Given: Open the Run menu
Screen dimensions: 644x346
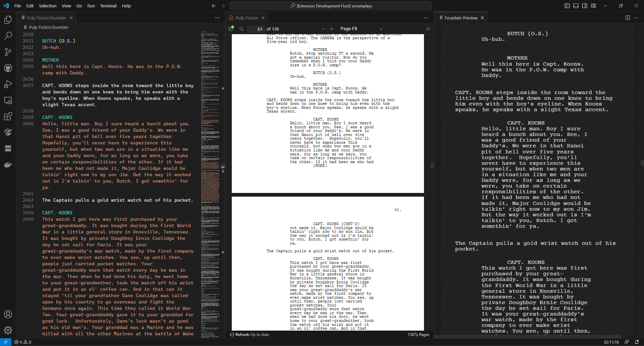Looking at the screenshot, I should pyautogui.click(x=91, y=6).
